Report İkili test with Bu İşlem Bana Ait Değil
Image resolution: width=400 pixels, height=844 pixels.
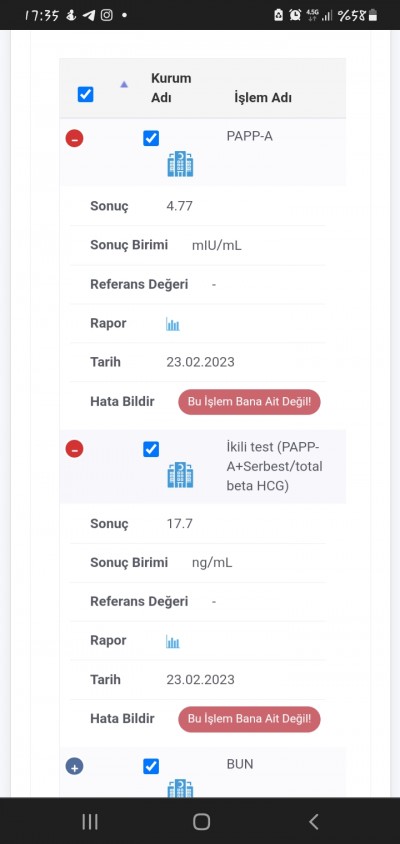click(x=249, y=719)
